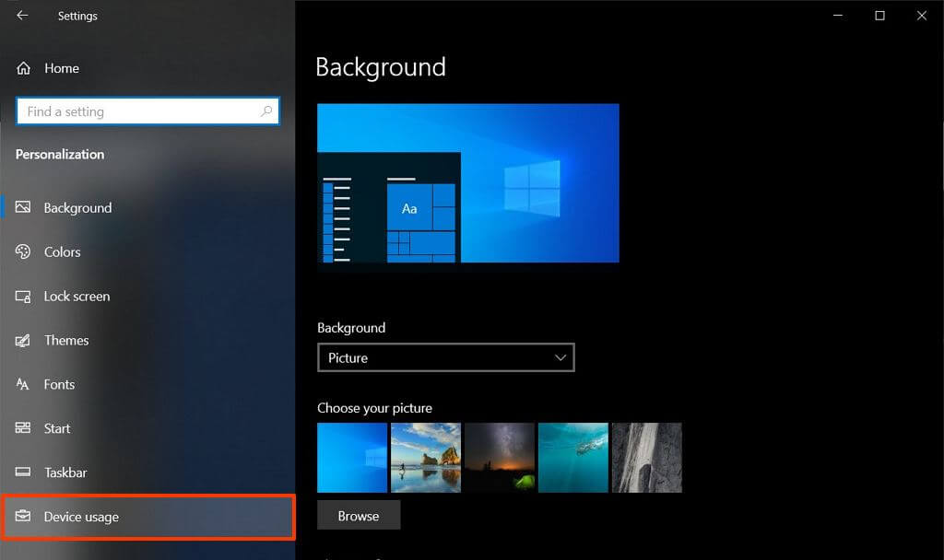This screenshot has width=944, height=560.
Task: Click the Colors palette icon
Action: pos(23,251)
